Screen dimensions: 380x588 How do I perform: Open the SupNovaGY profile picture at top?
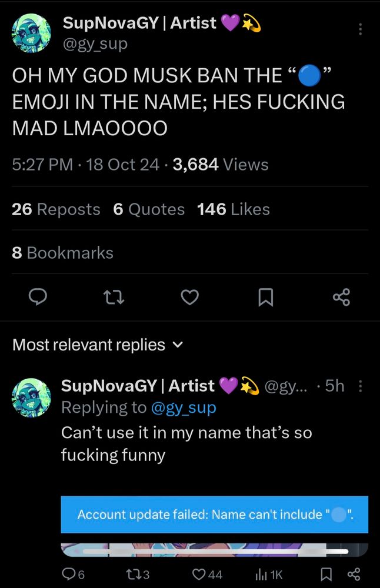(x=32, y=33)
